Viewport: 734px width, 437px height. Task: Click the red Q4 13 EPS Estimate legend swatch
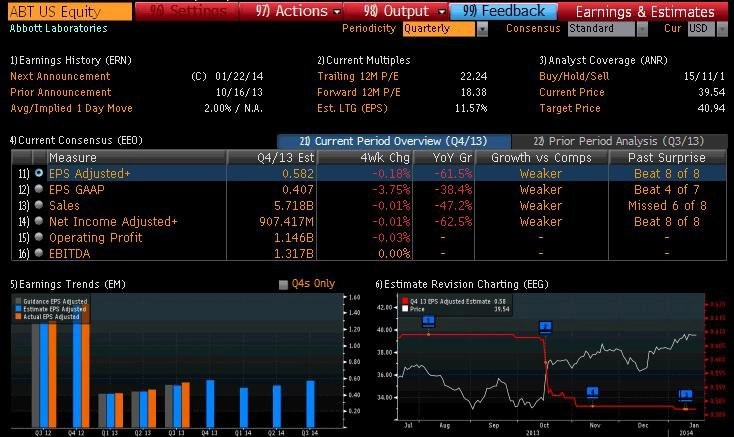coord(405,302)
